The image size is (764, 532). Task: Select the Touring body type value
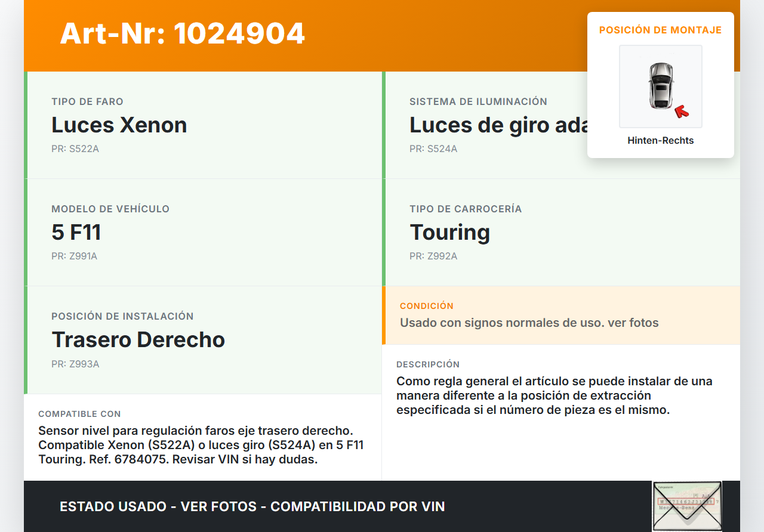coord(450,232)
